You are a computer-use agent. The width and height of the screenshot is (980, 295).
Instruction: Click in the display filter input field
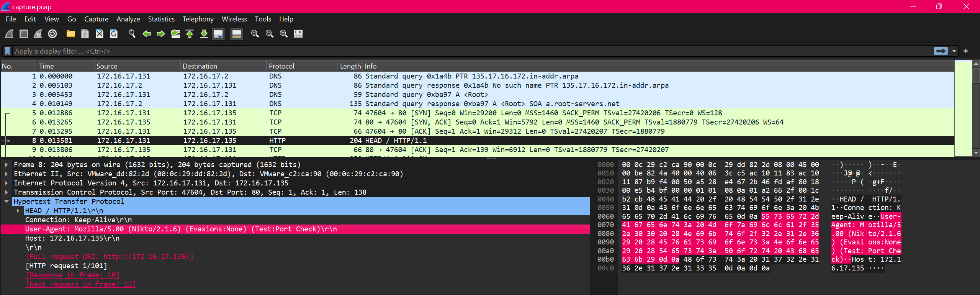[x=460, y=51]
